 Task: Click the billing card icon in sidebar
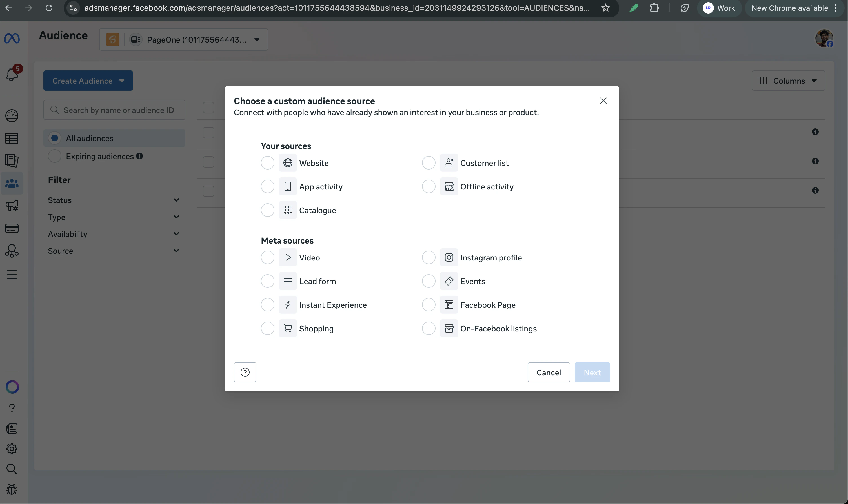pos(12,229)
